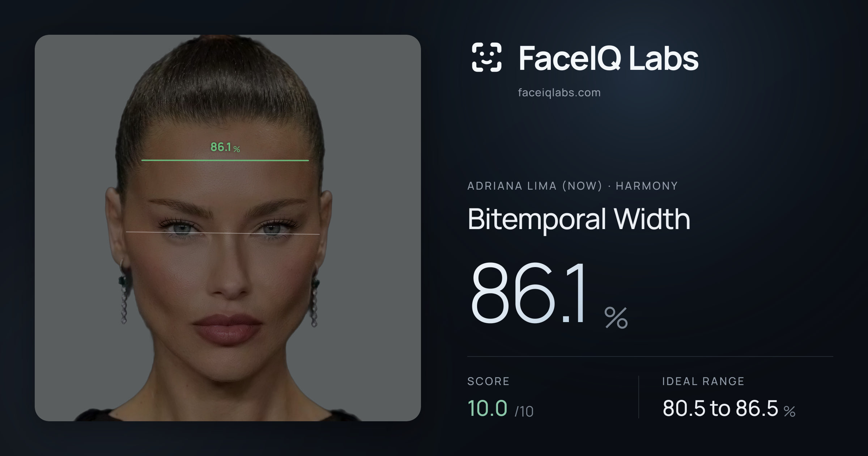Click the /10 score denominator
868x456 pixels.
tap(524, 411)
